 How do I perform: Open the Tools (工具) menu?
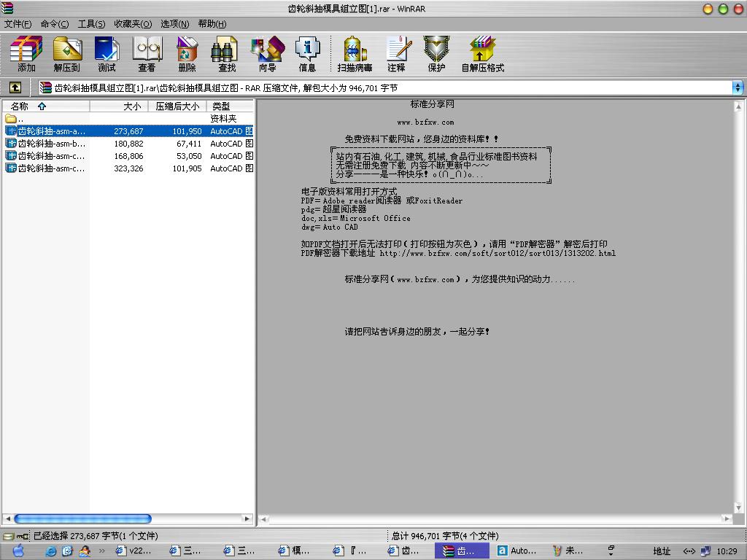click(91, 24)
